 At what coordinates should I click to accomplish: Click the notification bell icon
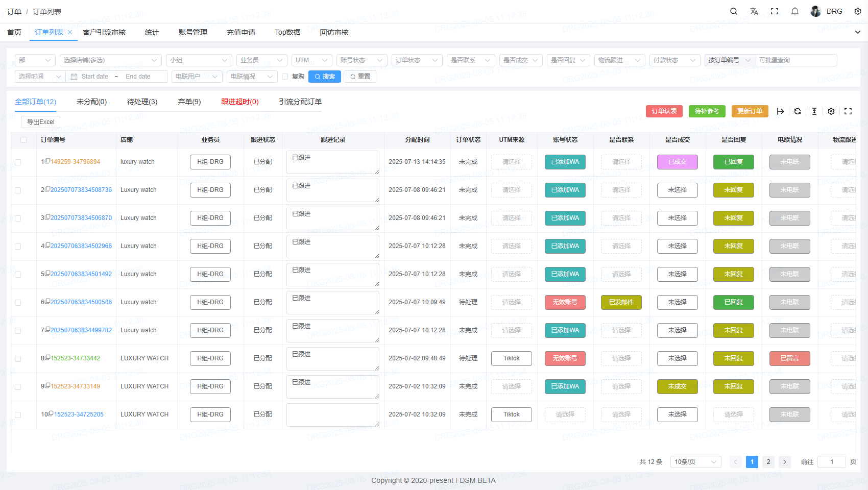(x=795, y=11)
